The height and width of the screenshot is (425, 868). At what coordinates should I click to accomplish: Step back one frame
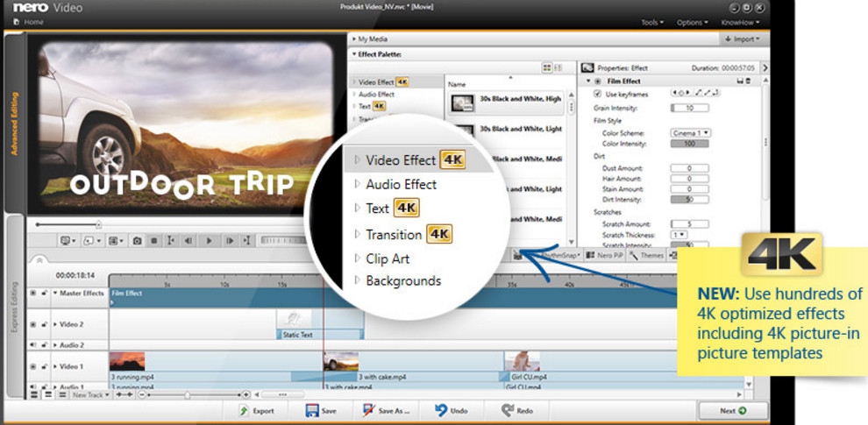click(x=189, y=241)
